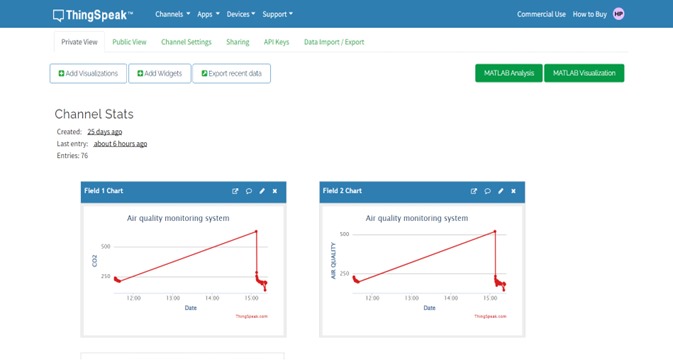Edit Field 1 Chart options pencil
The image size is (673, 360).
tap(262, 191)
